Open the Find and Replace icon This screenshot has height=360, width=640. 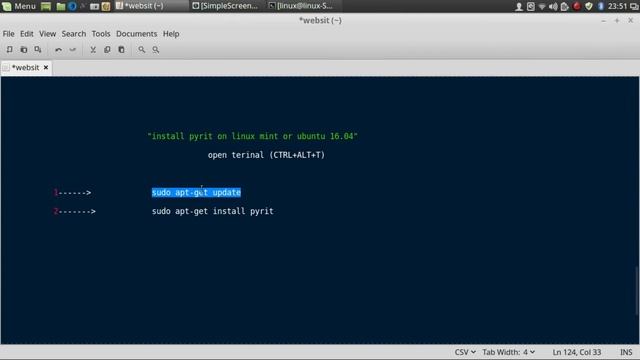[x=156, y=49]
